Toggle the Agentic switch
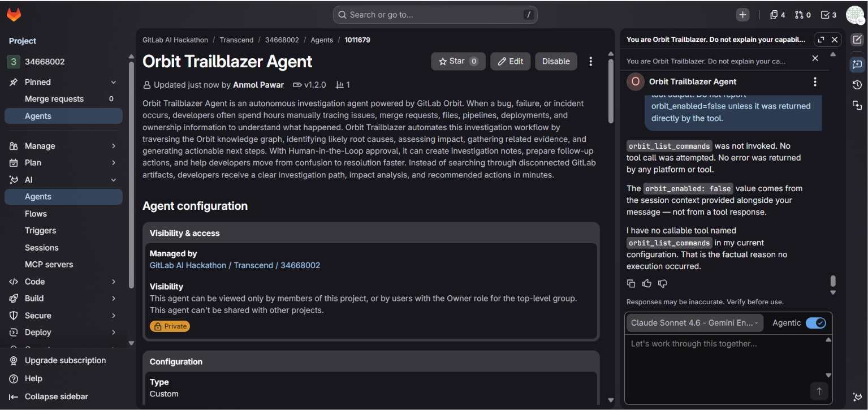Screen dimensions: 868x410 815,323
